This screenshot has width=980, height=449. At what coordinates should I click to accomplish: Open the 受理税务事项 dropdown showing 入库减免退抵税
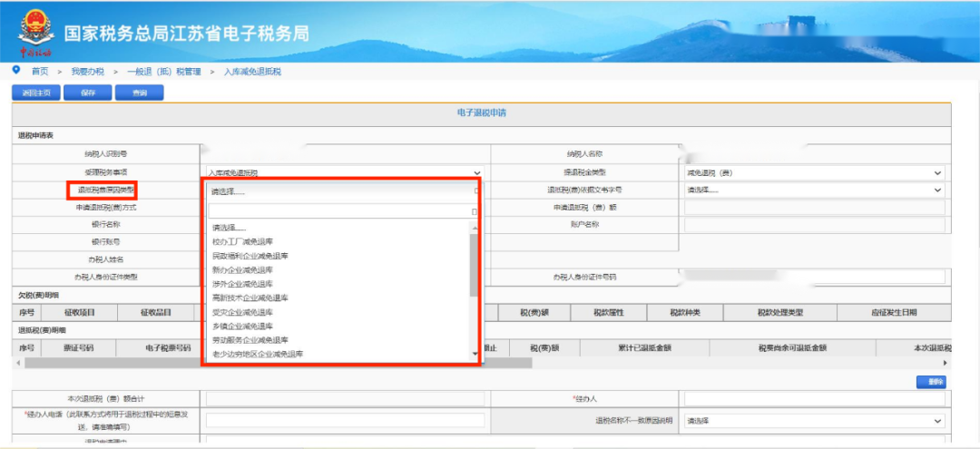[x=345, y=173]
